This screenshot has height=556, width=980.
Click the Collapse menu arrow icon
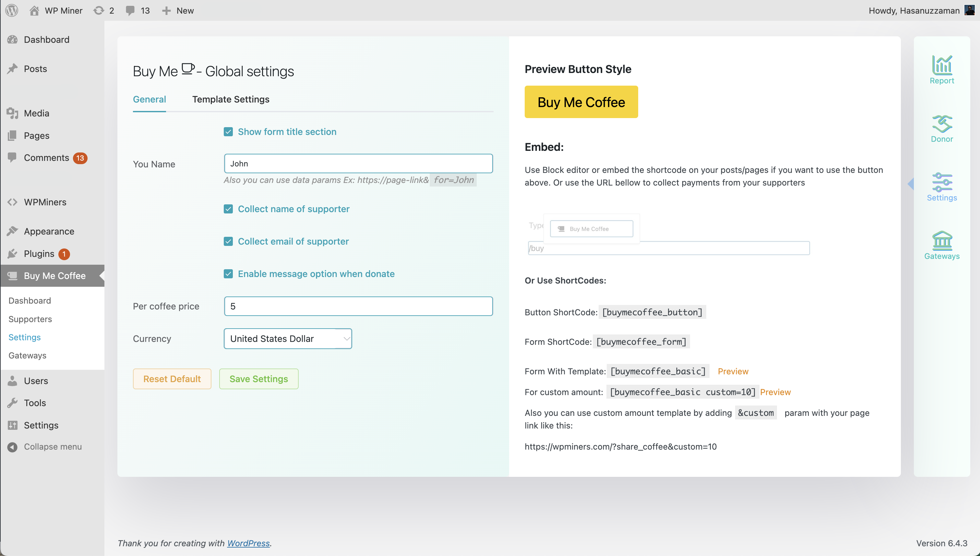(12, 447)
